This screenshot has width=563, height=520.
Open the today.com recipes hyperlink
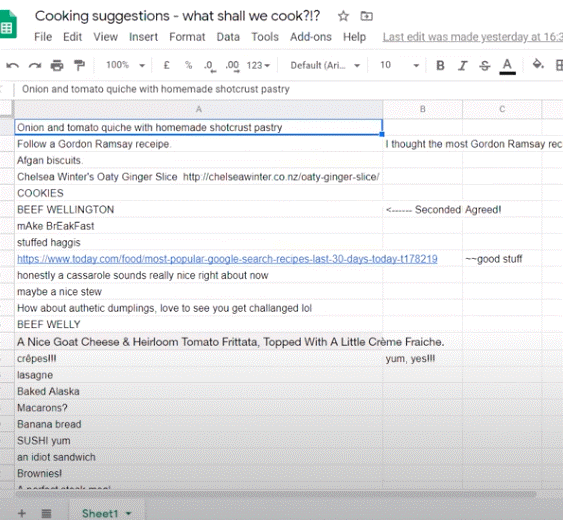(227, 259)
